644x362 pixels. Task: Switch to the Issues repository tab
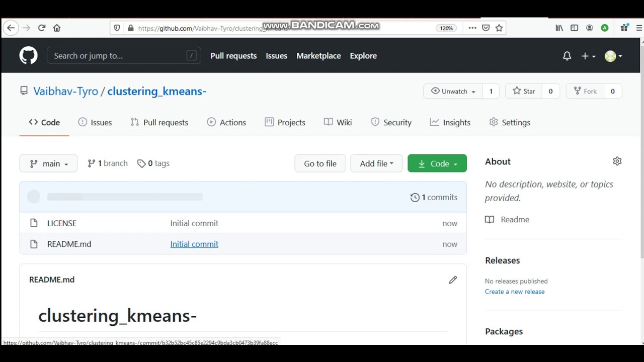(x=95, y=123)
